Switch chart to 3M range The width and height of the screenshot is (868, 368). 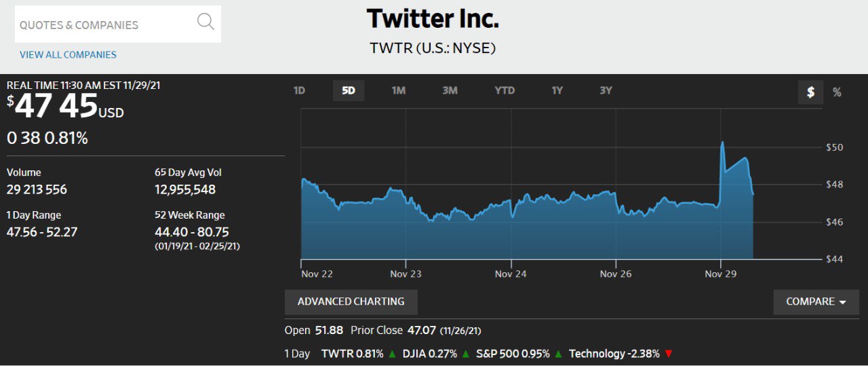point(450,90)
